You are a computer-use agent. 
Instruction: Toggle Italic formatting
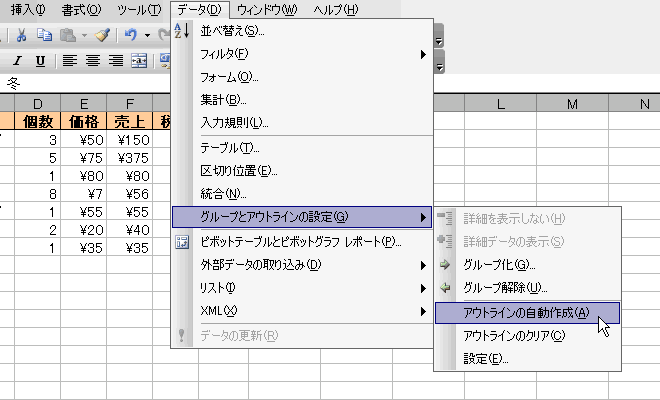coord(17,61)
